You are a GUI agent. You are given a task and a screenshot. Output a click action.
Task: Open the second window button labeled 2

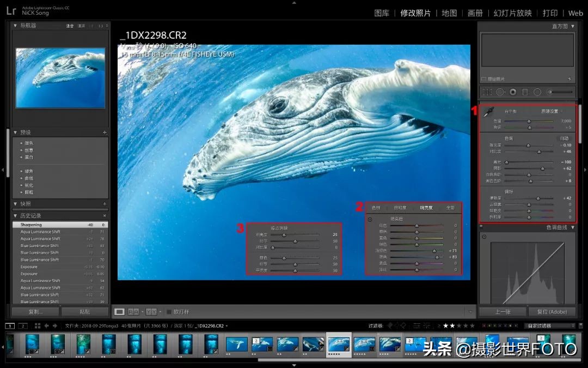pos(23,326)
